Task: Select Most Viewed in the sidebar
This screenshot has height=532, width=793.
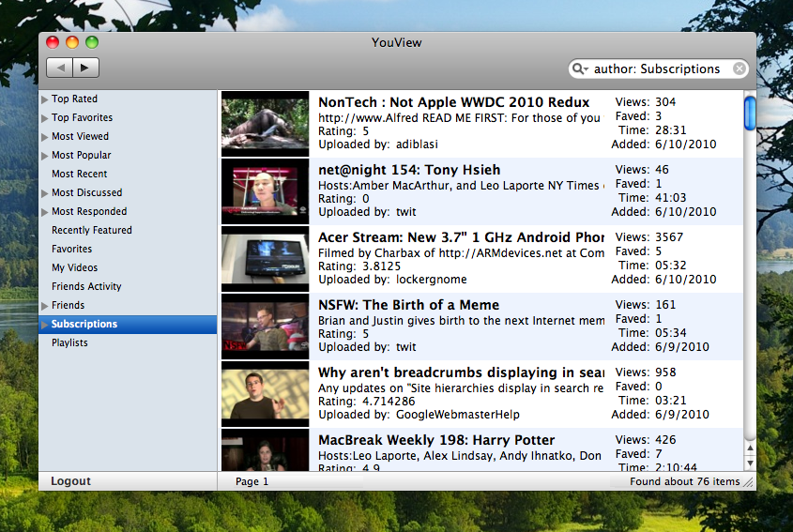Action: click(80, 137)
